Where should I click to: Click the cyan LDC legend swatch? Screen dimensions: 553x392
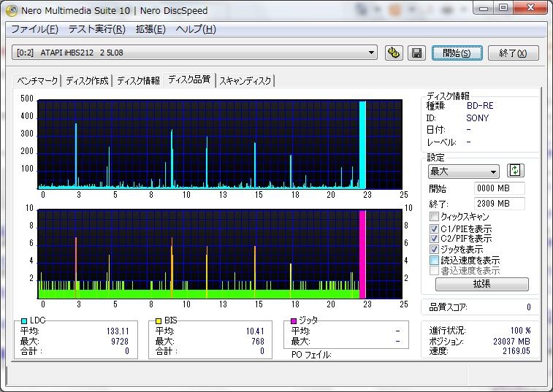(x=24, y=320)
